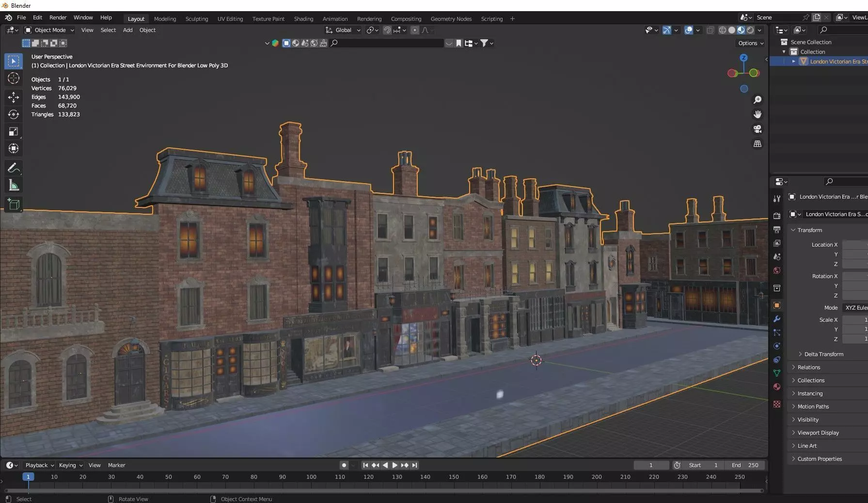Viewport: 868px width, 503px height.
Task: Activate the 3D Cursor tool
Action: 14,78
